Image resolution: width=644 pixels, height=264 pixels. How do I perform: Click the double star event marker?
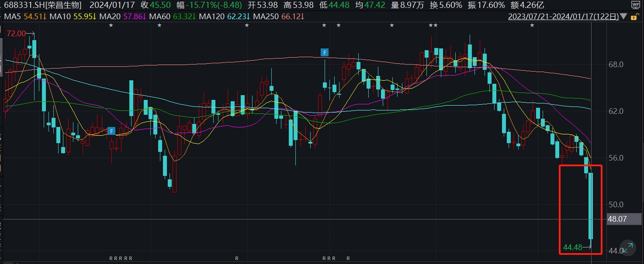click(x=433, y=26)
